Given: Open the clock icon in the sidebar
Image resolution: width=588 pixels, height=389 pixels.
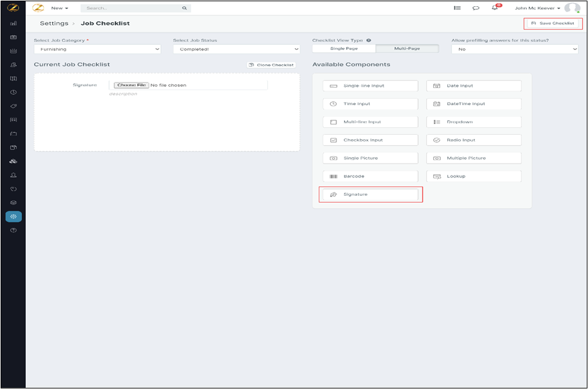Looking at the screenshot, I should (13, 93).
